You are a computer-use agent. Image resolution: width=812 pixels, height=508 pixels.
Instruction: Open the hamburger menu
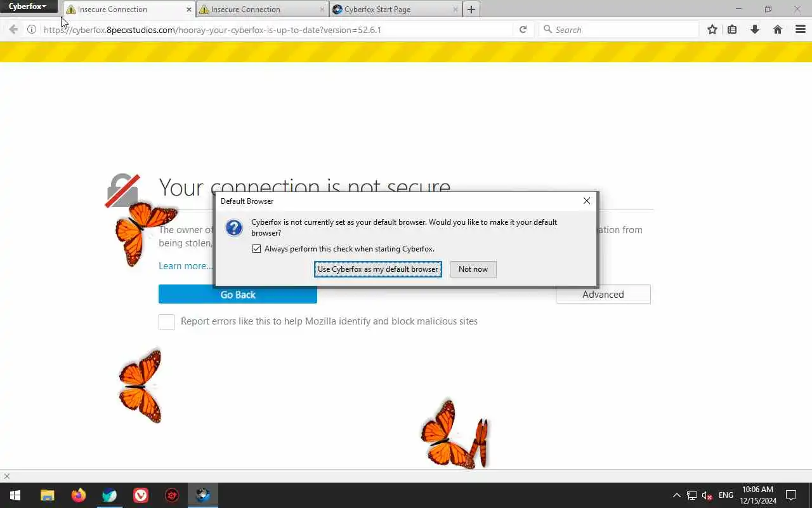coord(801,29)
